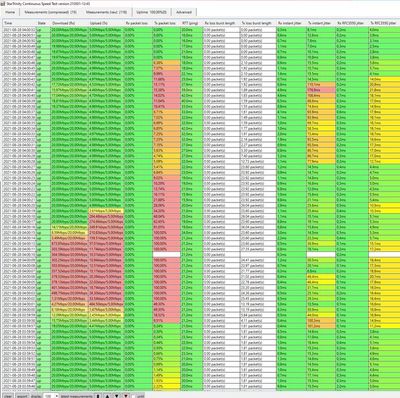
Task: Select the blank white Tx packet loss cell
Action: (x=167, y=254)
